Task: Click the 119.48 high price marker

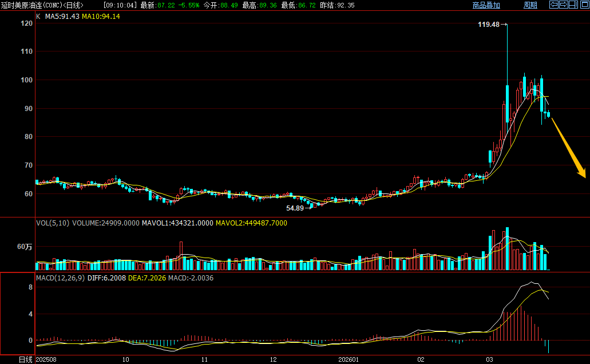Action: click(488, 25)
